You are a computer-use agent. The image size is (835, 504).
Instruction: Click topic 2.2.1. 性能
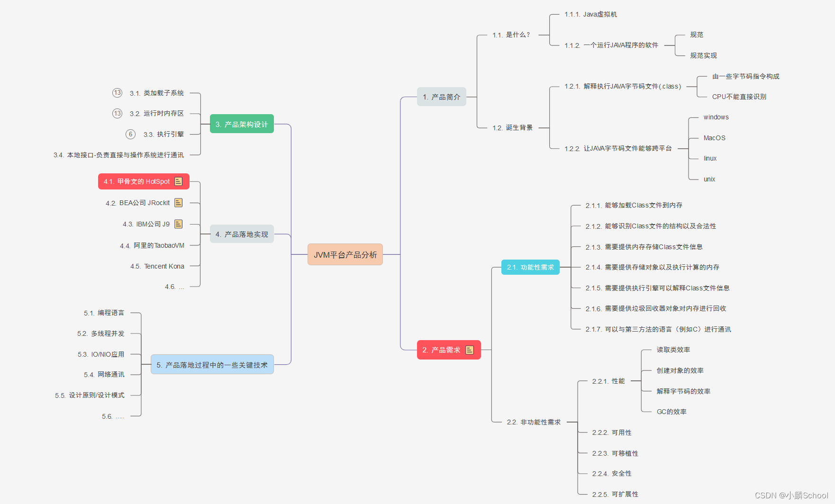click(608, 381)
